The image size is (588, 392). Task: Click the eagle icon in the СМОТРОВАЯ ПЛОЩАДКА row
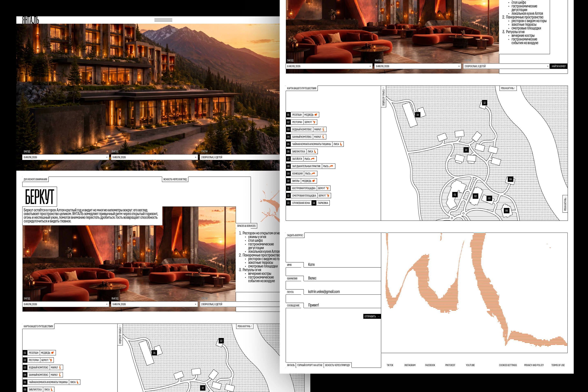coord(328,196)
